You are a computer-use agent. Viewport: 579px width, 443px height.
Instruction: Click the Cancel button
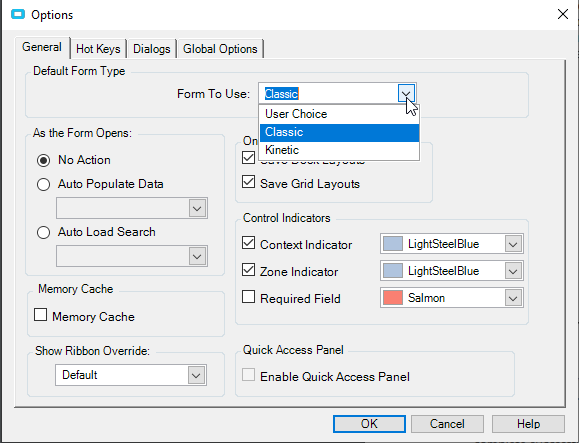tap(447, 424)
